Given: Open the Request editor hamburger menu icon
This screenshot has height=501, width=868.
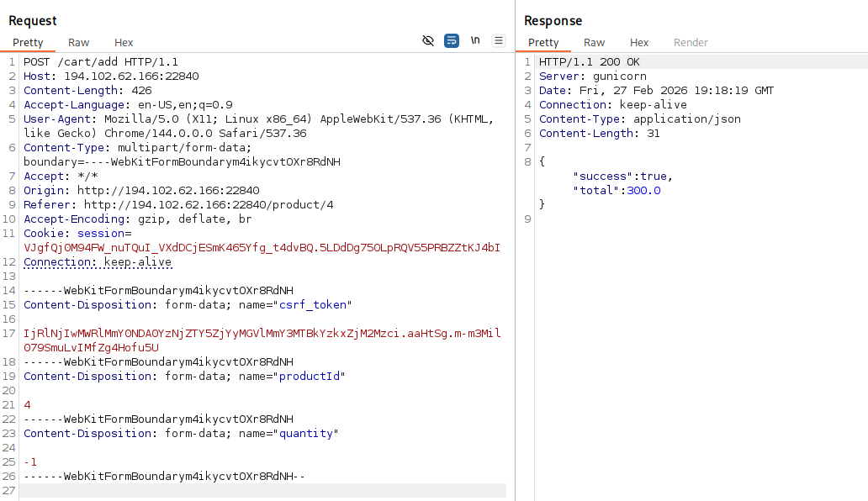Looking at the screenshot, I should point(499,40).
